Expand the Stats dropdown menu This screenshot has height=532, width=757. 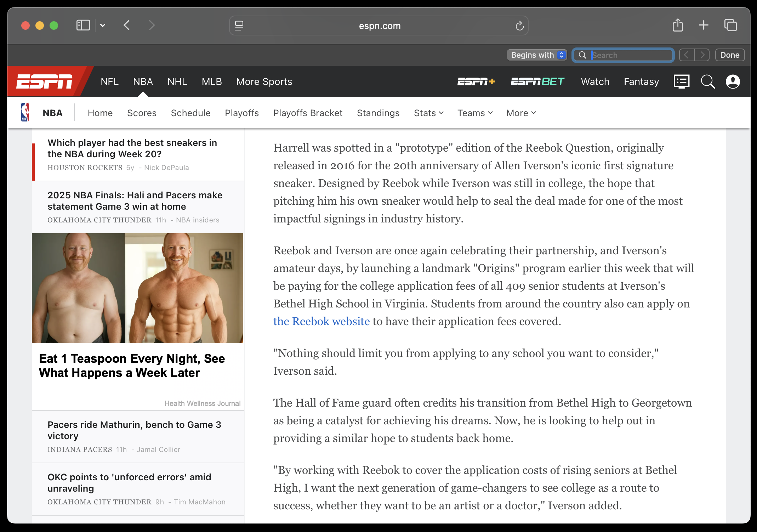click(428, 113)
